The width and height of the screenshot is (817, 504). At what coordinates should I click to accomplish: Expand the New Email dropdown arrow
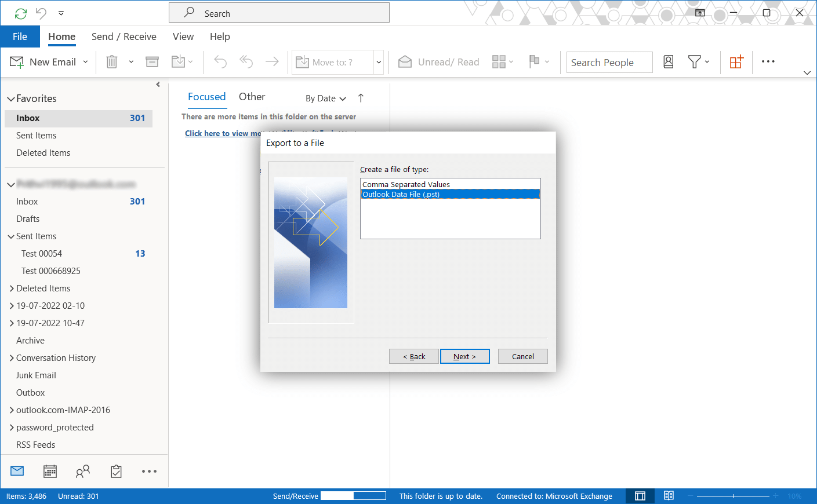tap(85, 62)
